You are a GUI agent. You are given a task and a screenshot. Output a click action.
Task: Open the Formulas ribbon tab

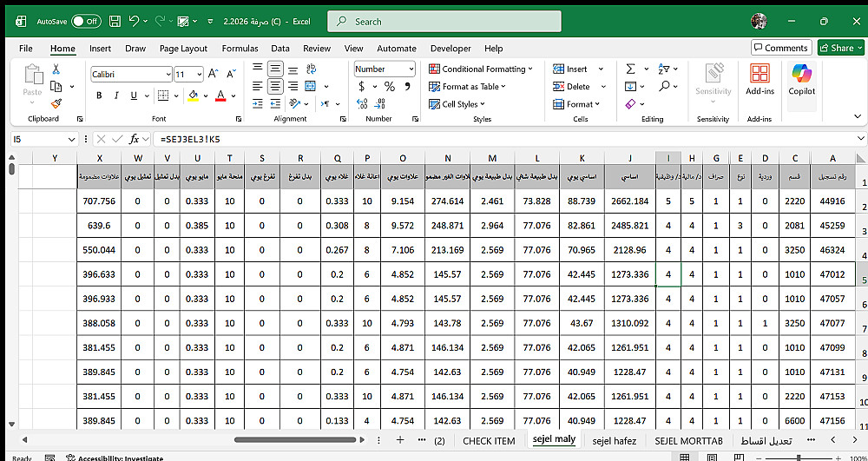[240, 49]
